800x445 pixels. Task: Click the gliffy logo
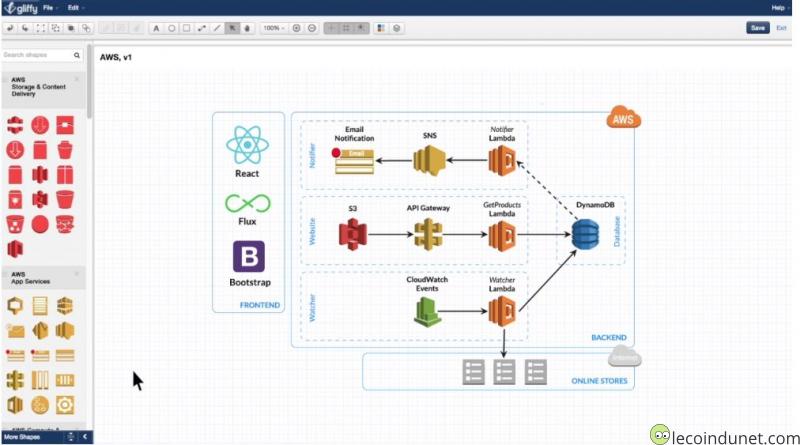21,8
